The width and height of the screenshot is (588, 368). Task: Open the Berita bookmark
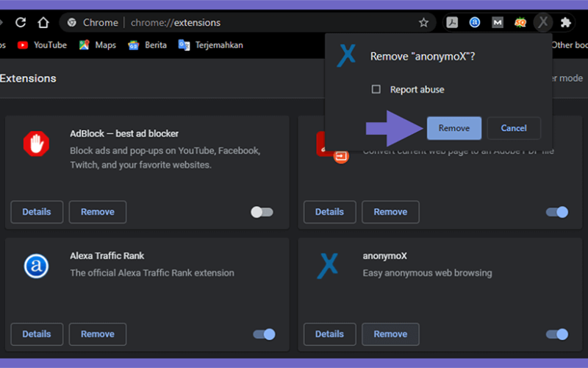(x=148, y=45)
